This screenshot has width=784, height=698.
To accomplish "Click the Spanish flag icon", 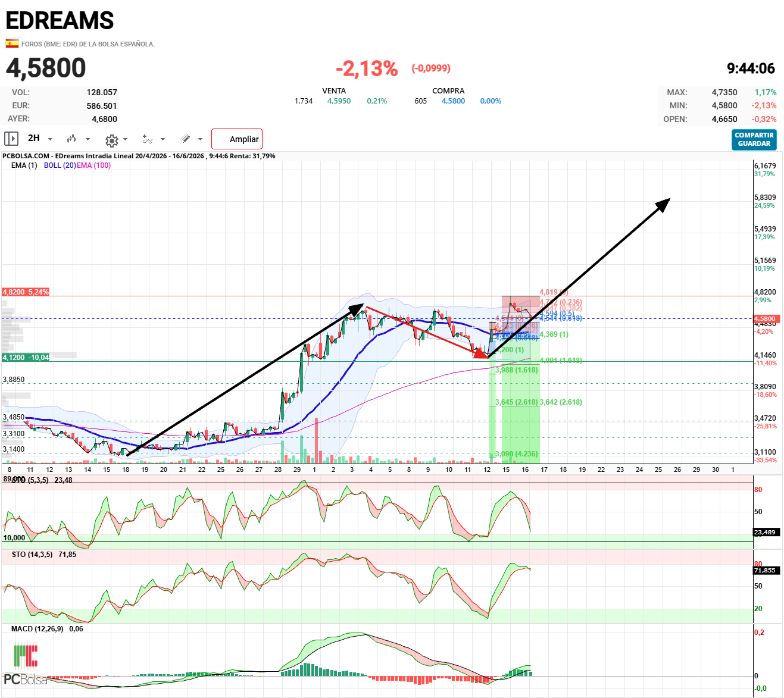I will [12, 43].
